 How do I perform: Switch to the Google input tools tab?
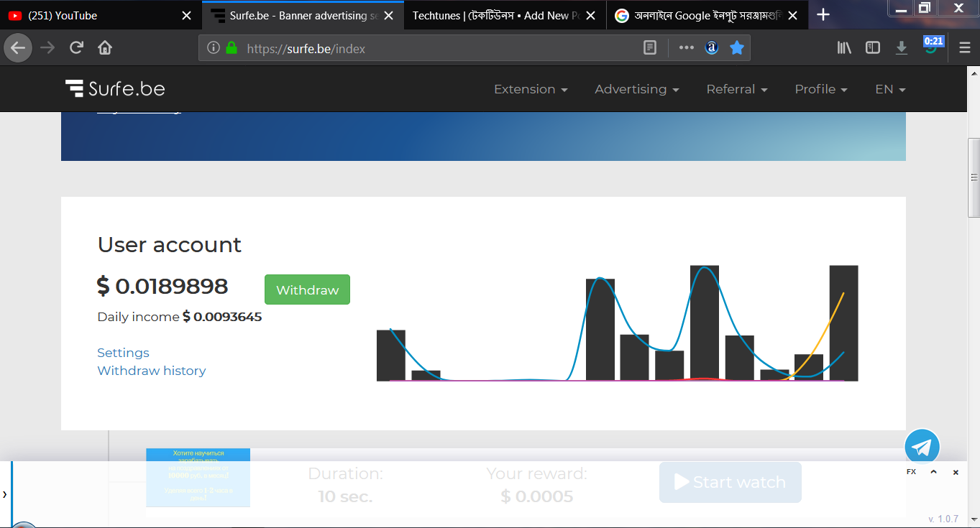(707, 15)
